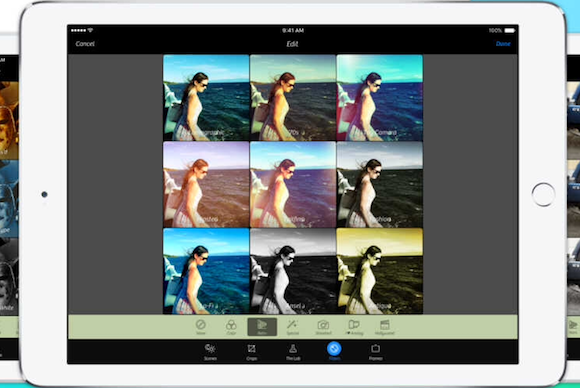Screen dimensions: 580x388
Task: Select the highlighted Retro filter category
Action: pyautogui.click(x=262, y=327)
